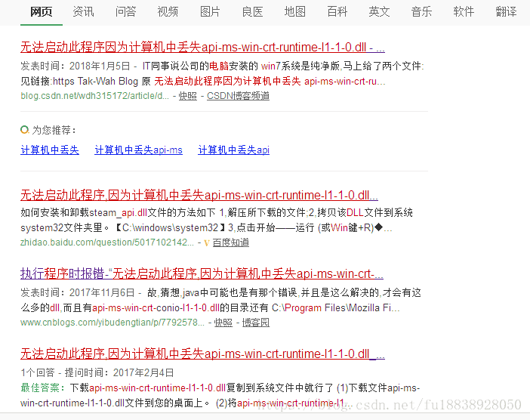Click the 为您推荐 search icon
The height and width of the screenshot is (420, 530).
[x=24, y=130]
